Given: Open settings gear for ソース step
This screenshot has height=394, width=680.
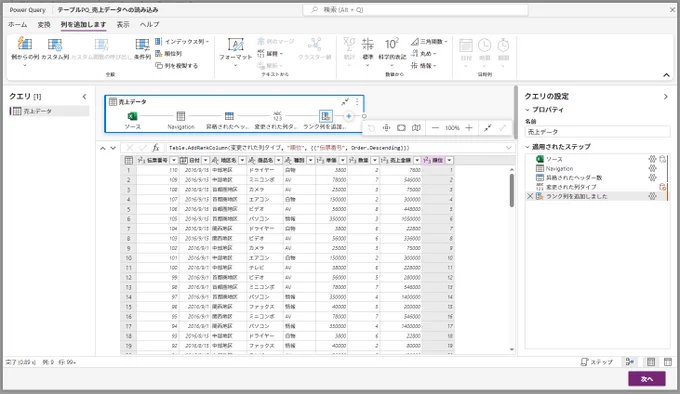Looking at the screenshot, I should point(652,159).
